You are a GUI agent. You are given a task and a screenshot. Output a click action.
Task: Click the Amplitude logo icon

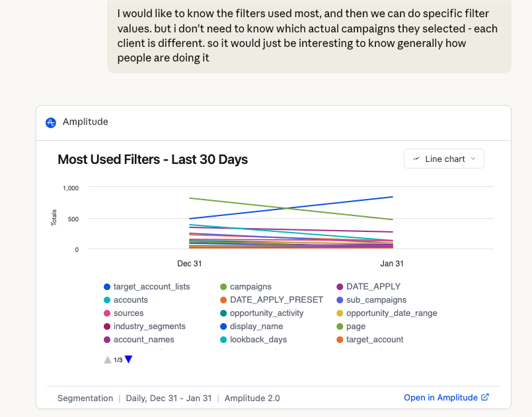click(x=51, y=122)
